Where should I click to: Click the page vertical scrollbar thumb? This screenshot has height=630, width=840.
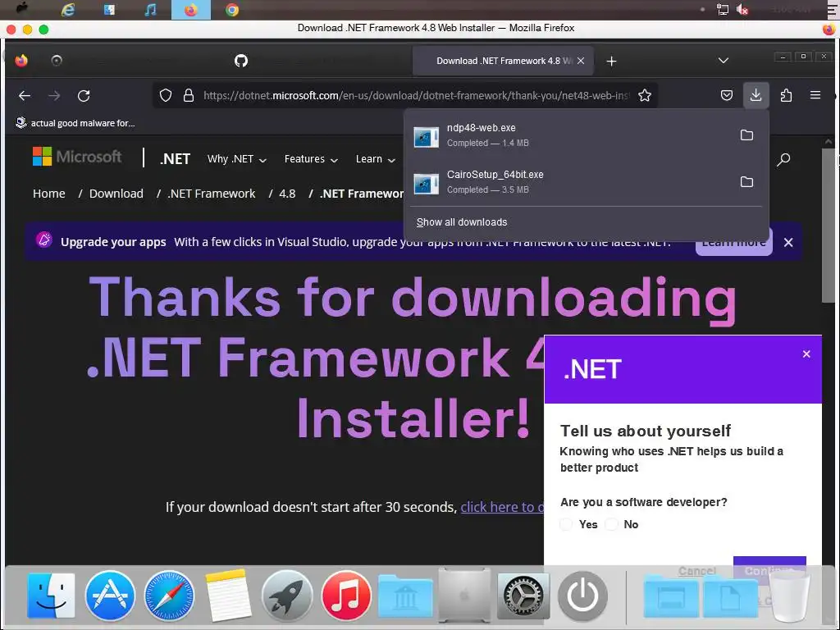tap(828, 225)
